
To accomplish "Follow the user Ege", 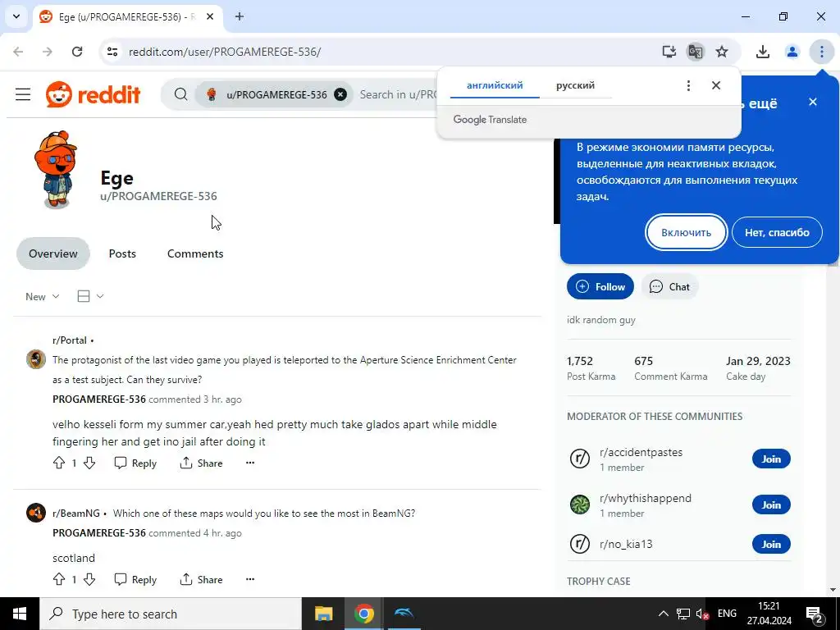I will (600, 286).
